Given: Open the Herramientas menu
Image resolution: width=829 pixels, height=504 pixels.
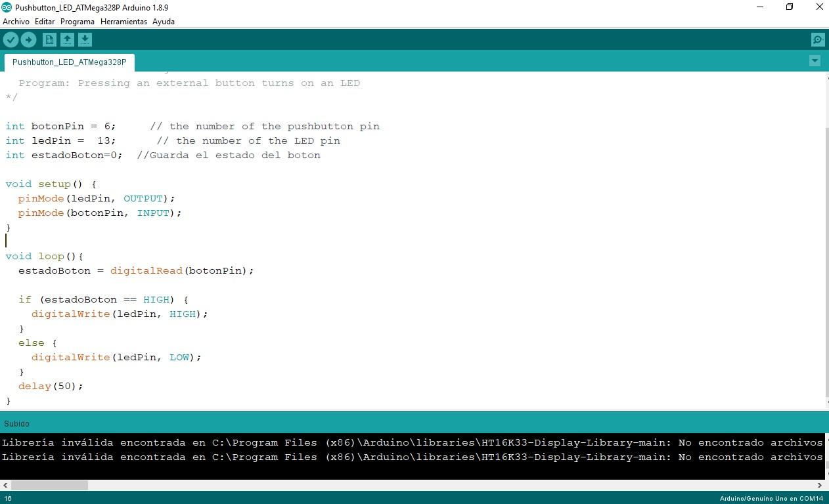Looking at the screenshot, I should [123, 22].
